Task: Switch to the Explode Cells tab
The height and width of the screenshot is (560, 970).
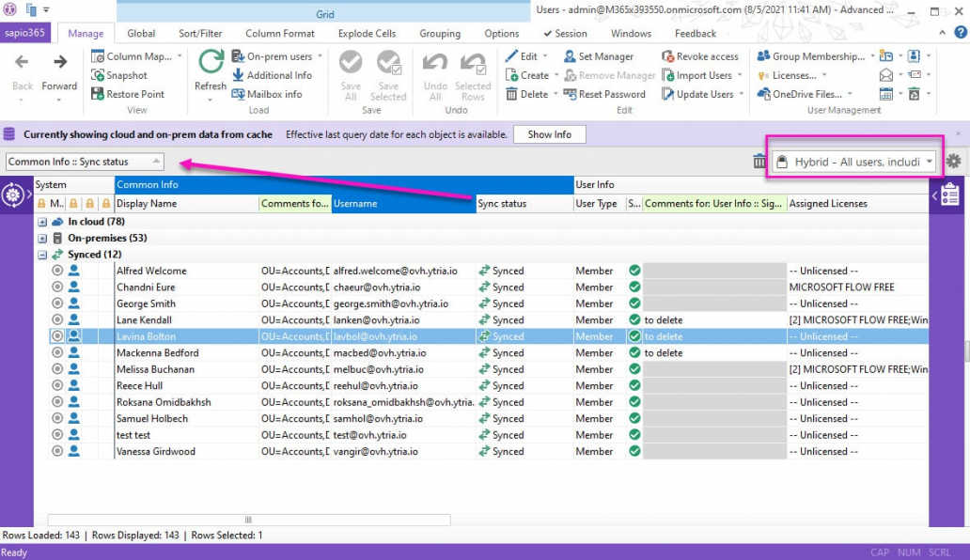Action: (367, 34)
